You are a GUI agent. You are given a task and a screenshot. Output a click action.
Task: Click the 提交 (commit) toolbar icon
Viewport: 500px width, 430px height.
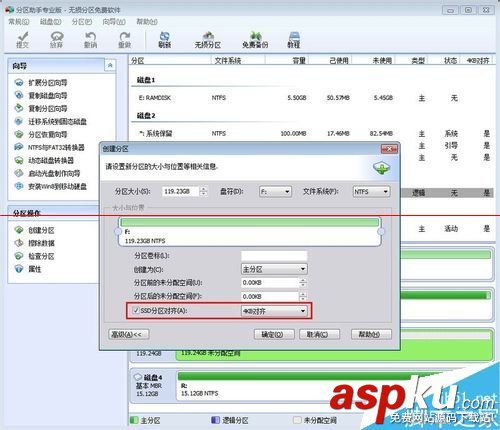[x=22, y=40]
